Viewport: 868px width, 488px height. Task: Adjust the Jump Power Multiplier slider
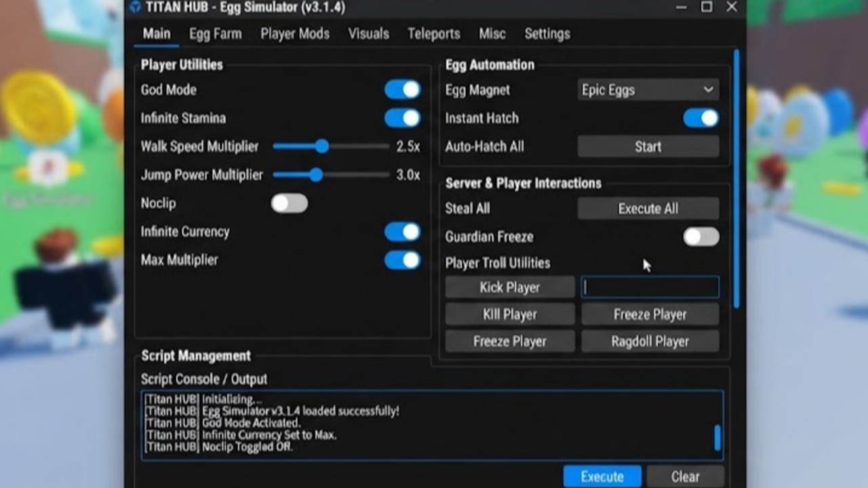click(x=331, y=175)
